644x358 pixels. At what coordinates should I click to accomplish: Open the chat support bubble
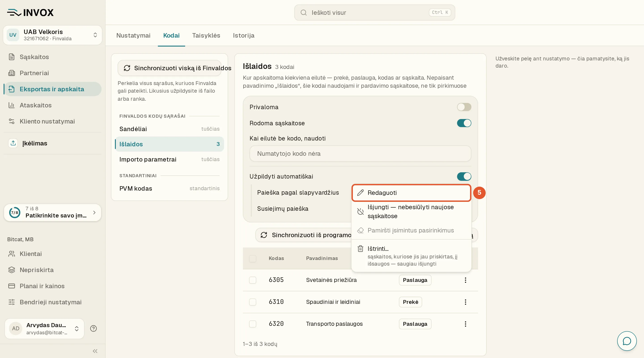pos(627,341)
